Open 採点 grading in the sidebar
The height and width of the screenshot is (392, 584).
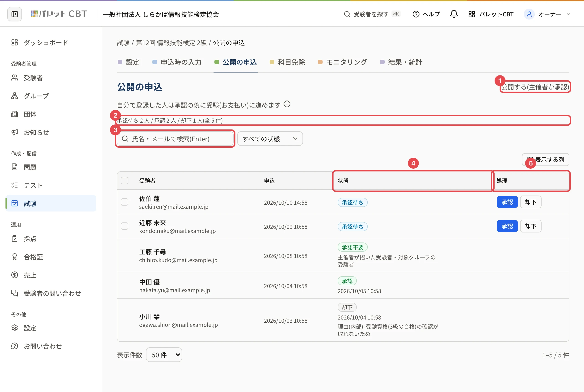coord(51,238)
